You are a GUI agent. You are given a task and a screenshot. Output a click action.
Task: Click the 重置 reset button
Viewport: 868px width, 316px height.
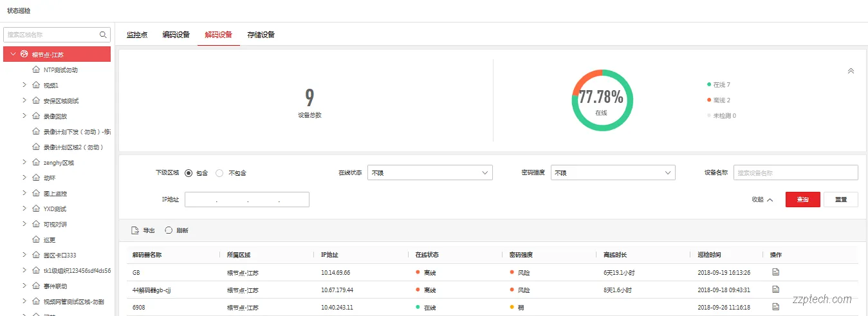[841, 200]
